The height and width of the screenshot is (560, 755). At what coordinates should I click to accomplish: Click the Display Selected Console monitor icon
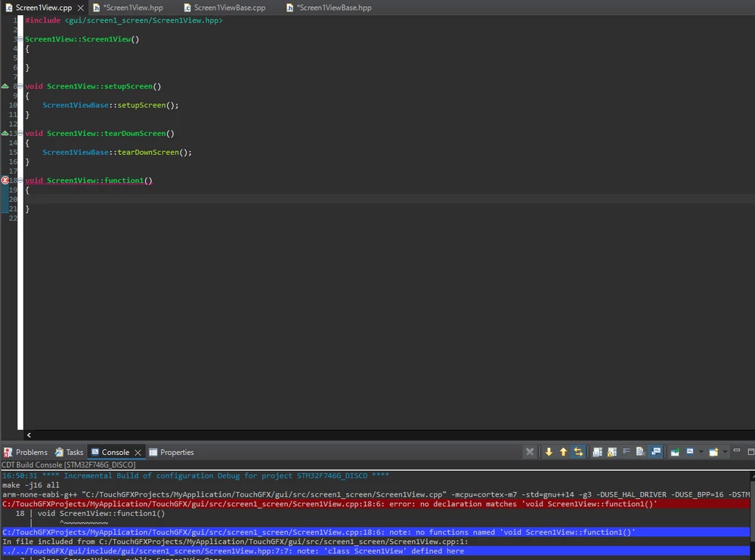pos(690,452)
